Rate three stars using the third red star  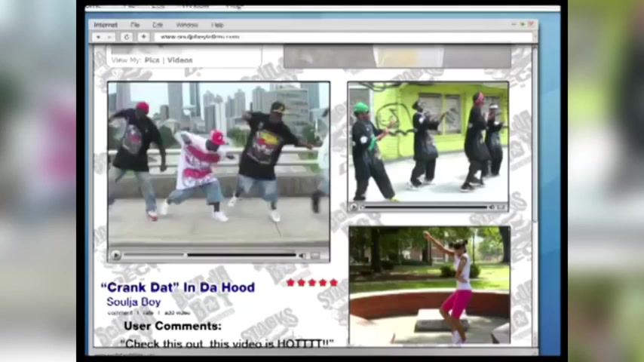pos(312,282)
